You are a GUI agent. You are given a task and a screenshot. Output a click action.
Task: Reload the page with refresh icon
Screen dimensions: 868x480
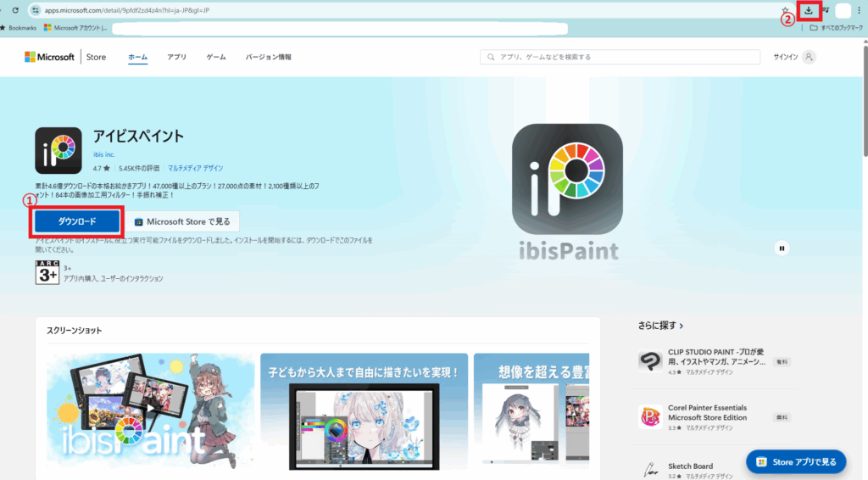click(x=15, y=10)
